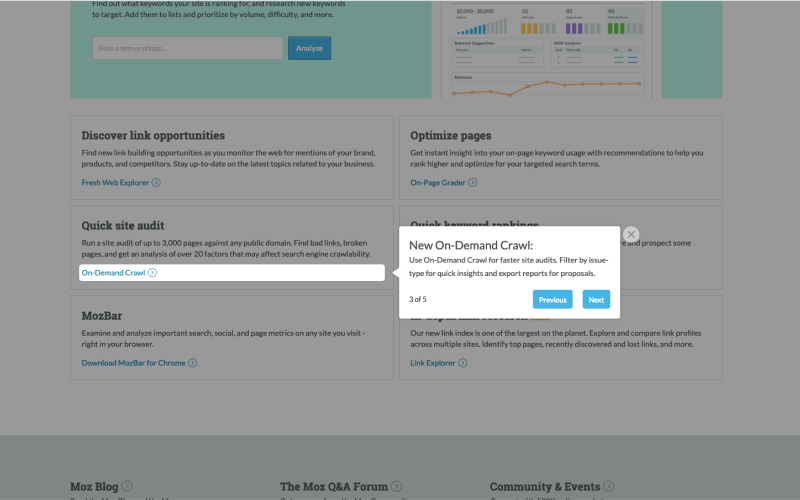This screenshot has width=800, height=500.
Task: Click the 'Discover link opportunities' heading
Action: pos(153,135)
